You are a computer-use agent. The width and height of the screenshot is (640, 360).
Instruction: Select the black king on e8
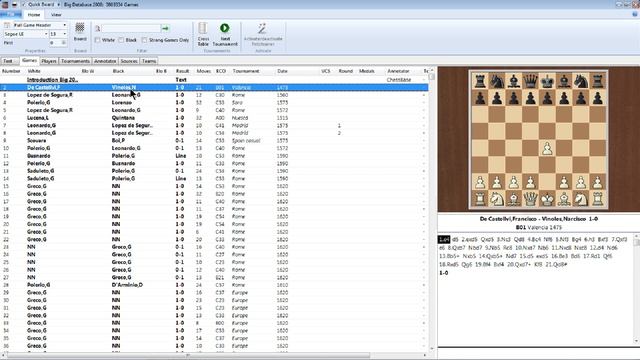(547, 82)
